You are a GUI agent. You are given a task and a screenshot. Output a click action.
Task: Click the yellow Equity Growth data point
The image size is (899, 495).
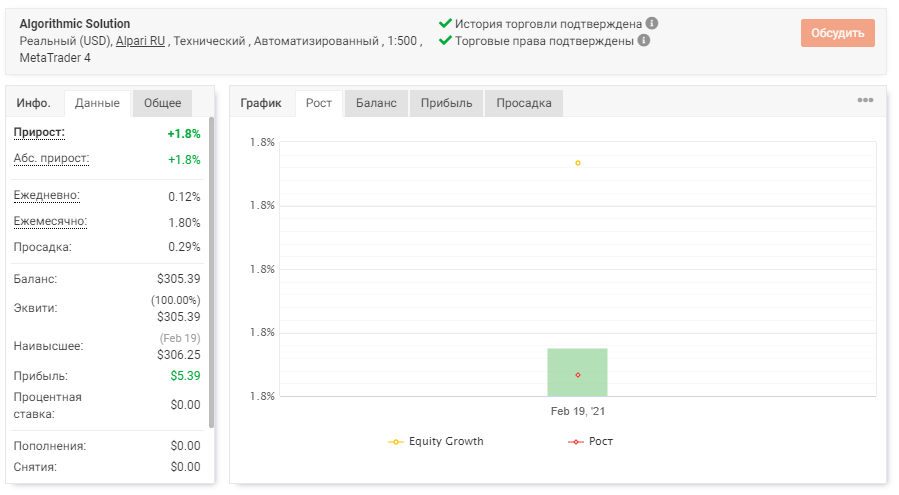(578, 163)
